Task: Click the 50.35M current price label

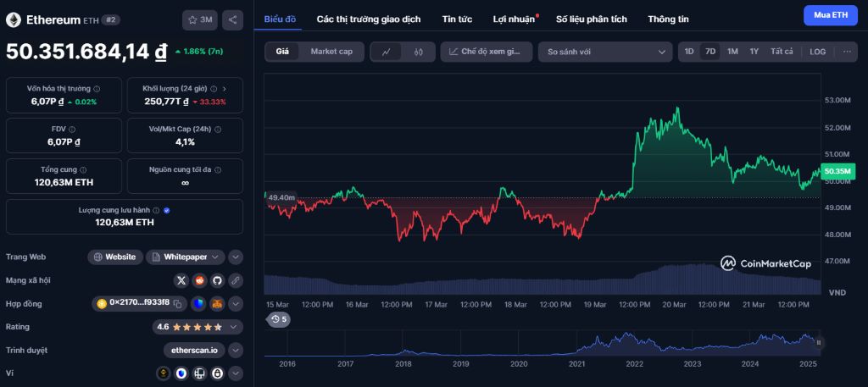Action: pyautogui.click(x=837, y=171)
